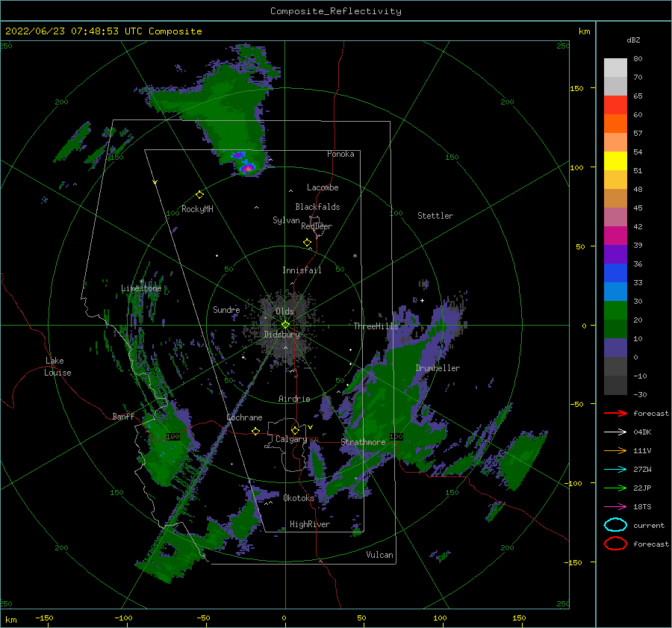672x628 pixels.
Task: Click the yellow diamond marker below Cochrane
Action: pyautogui.click(x=255, y=432)
